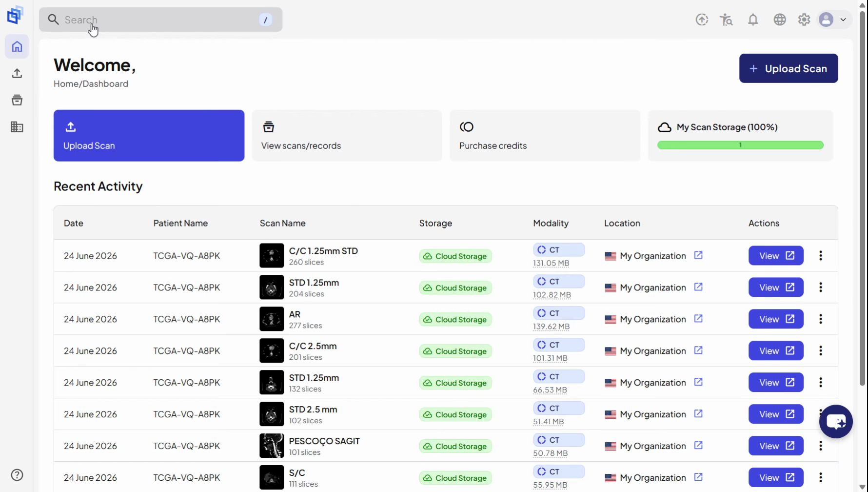Focus the Search input field
Image resolution: width=868 pixels, height=492 pixels.
tap(160, 20)
